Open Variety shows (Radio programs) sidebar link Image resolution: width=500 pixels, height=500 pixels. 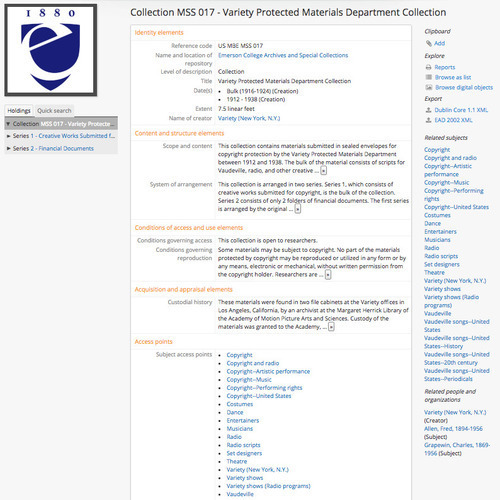pyautogui.click(x=451, y=301)
